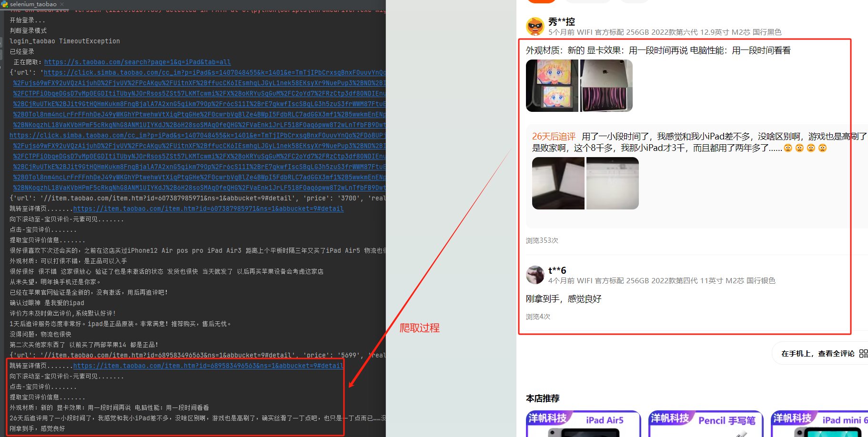This screenshot has height=437, width=868.
Task: Click the 26天后追评 label
Action: (x=553, y=136)
